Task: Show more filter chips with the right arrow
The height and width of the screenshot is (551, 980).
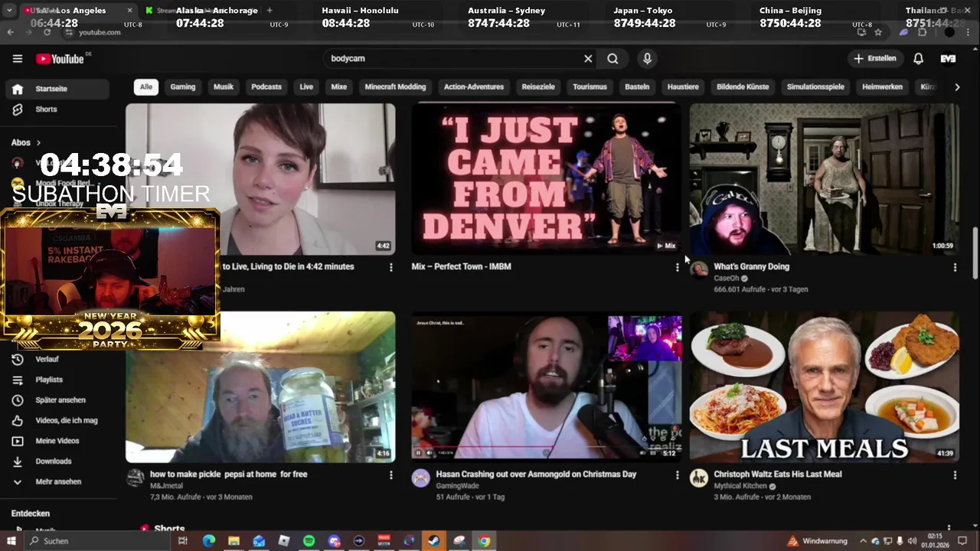Action: click(x=957, y=87)
